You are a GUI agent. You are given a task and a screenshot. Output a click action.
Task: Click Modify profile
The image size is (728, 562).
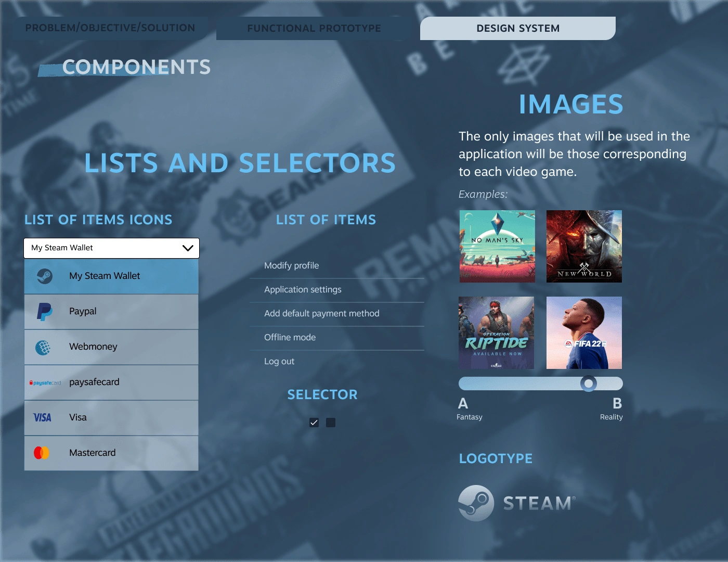point(337,266)
